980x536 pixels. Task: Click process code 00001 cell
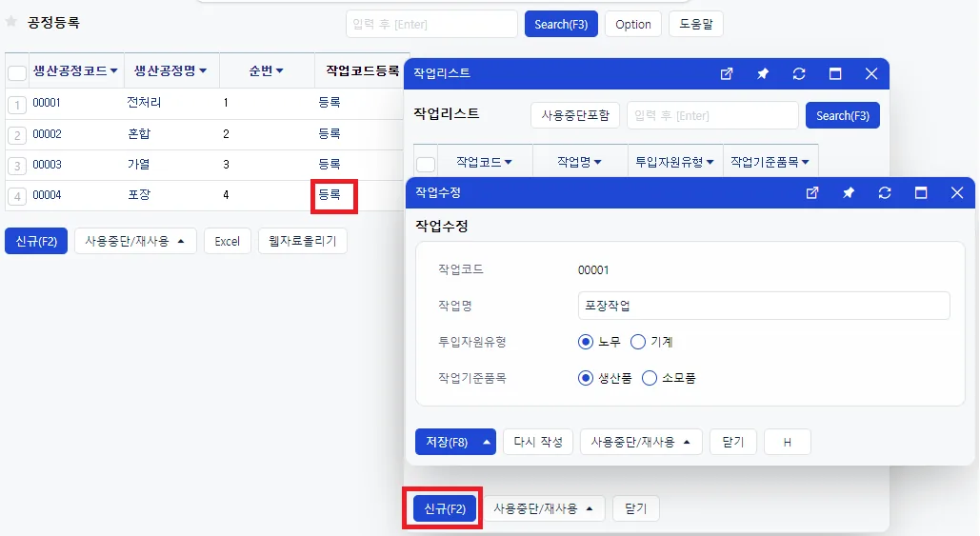(x=47, y=103)
